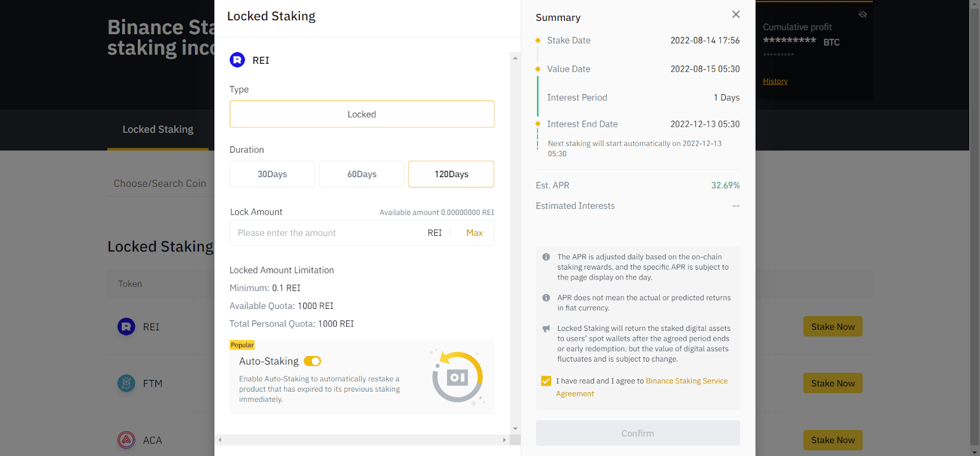
Task: Click the REI coin logo in dialog header
Action: coord(237,60)
